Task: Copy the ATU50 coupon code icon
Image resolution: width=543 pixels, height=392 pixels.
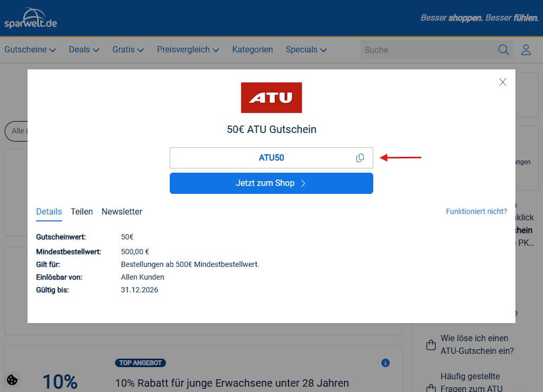Action: [x=360, y=158]
